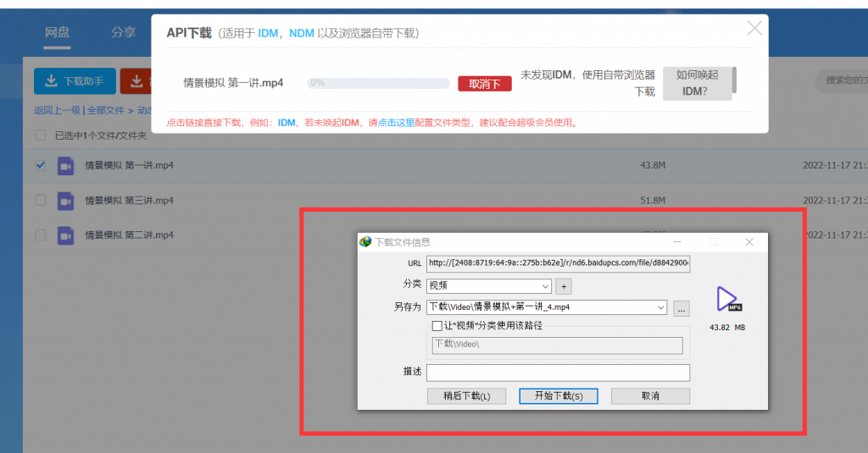This screenshot has height=453, width=868.
Task: Minimize the 下载文件信息 dialog
Action: [x=677, y=241]
